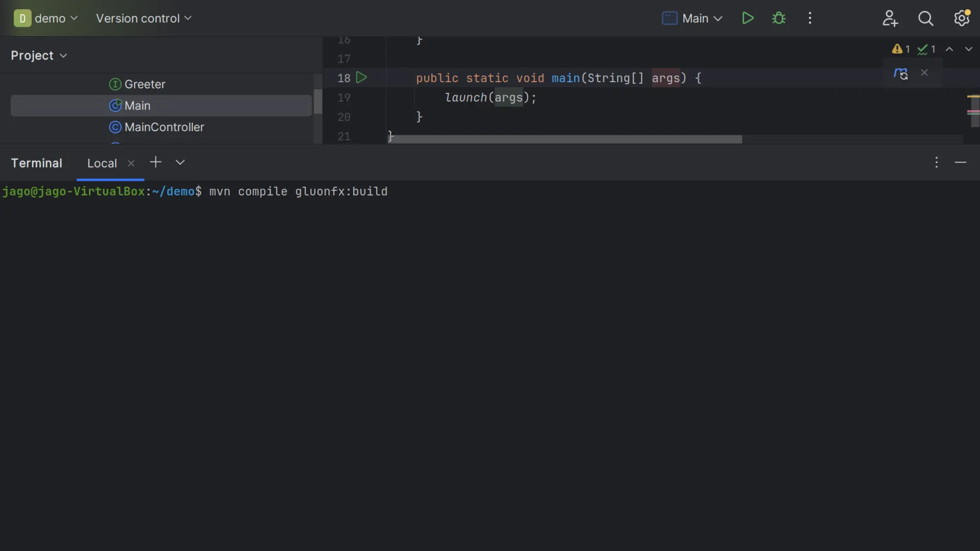
Task: Open Search Everywhere magnifier icon
Action: coord(925,18)
